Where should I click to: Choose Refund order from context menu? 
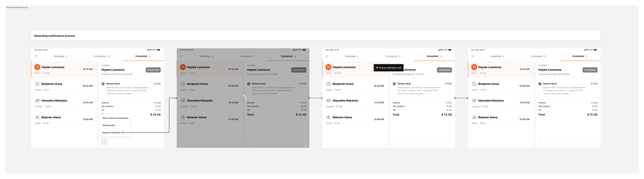[115, 125]
